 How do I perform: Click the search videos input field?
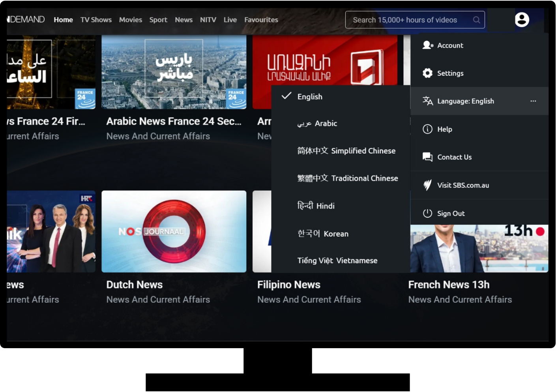click(415, 20)
